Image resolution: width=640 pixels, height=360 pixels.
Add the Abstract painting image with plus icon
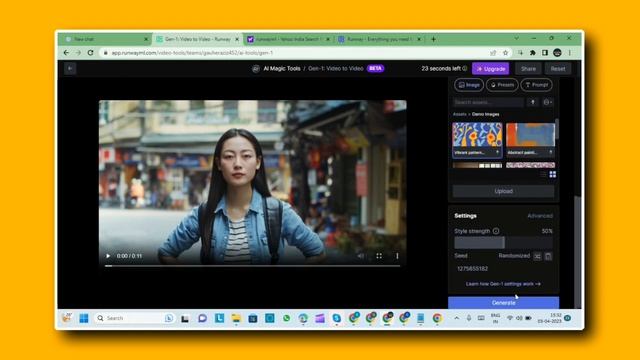(551, 152)
